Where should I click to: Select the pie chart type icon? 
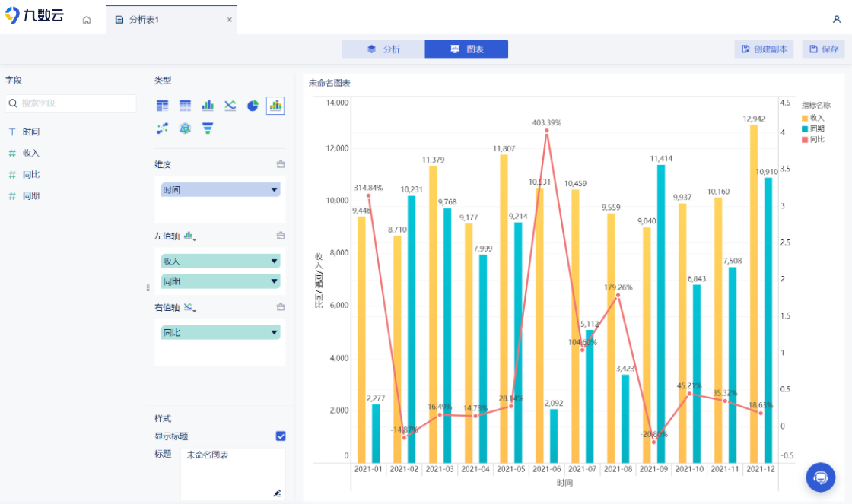tap(253, 106)
